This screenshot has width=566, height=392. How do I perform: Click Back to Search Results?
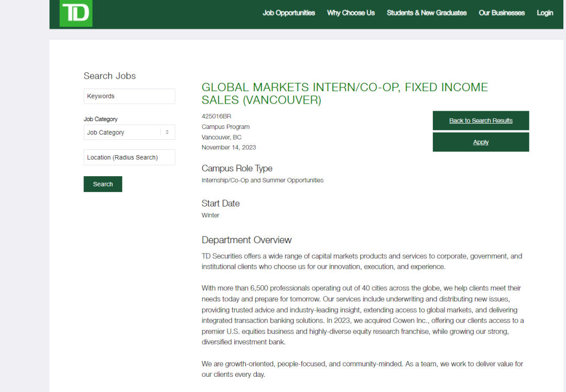tap(481, 121)
